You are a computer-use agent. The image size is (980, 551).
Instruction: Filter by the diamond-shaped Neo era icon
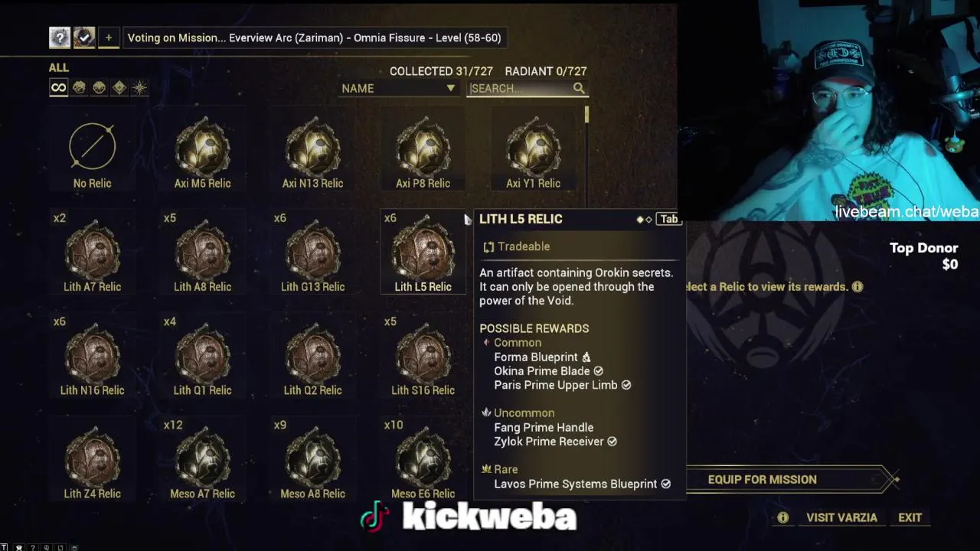click(119, 88)
